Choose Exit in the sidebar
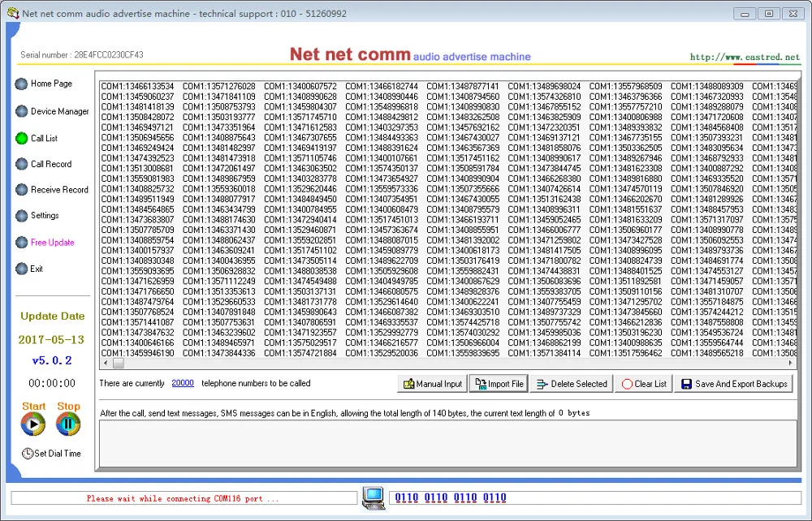The width and height of the screenshot is (812, 521). 37,269
